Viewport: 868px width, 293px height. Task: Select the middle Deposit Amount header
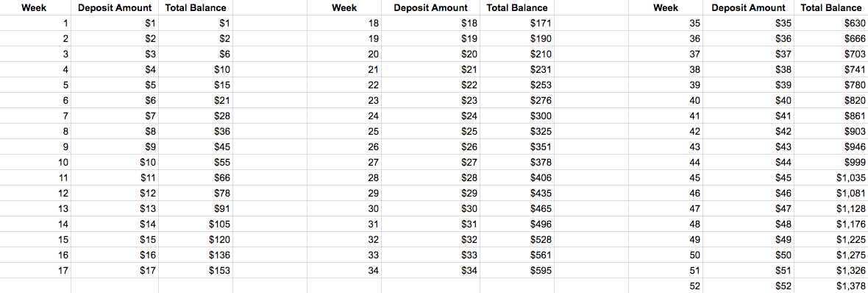pos(430,8)
